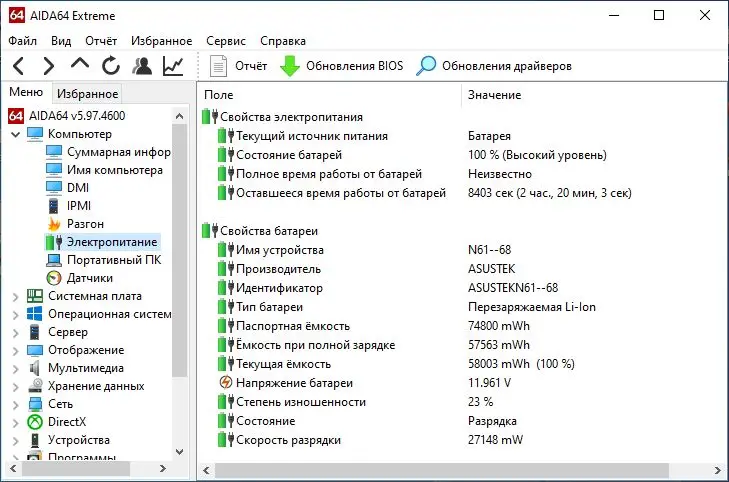Click the Отчёт report document icon

point(218,66)
